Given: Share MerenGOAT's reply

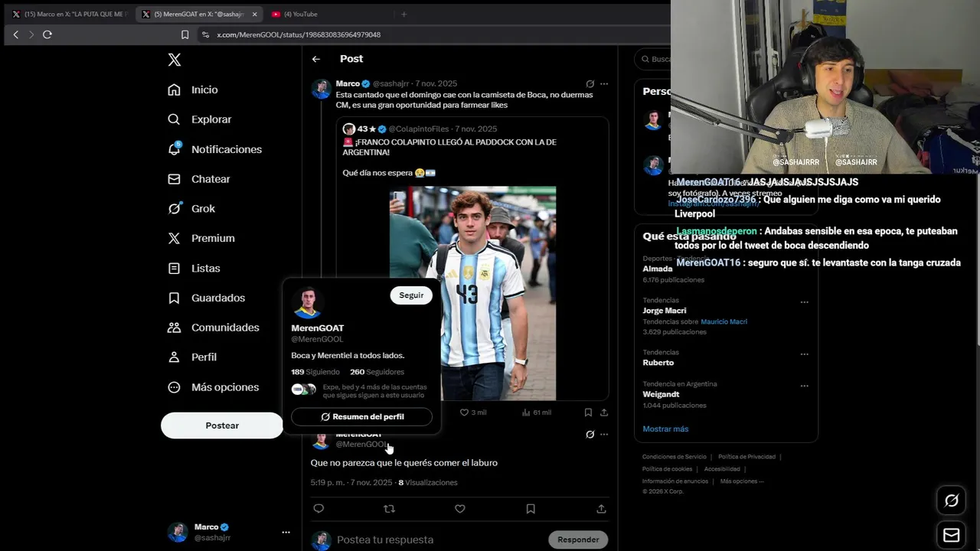Looking at the screenshot, I should tap(601, 508).
